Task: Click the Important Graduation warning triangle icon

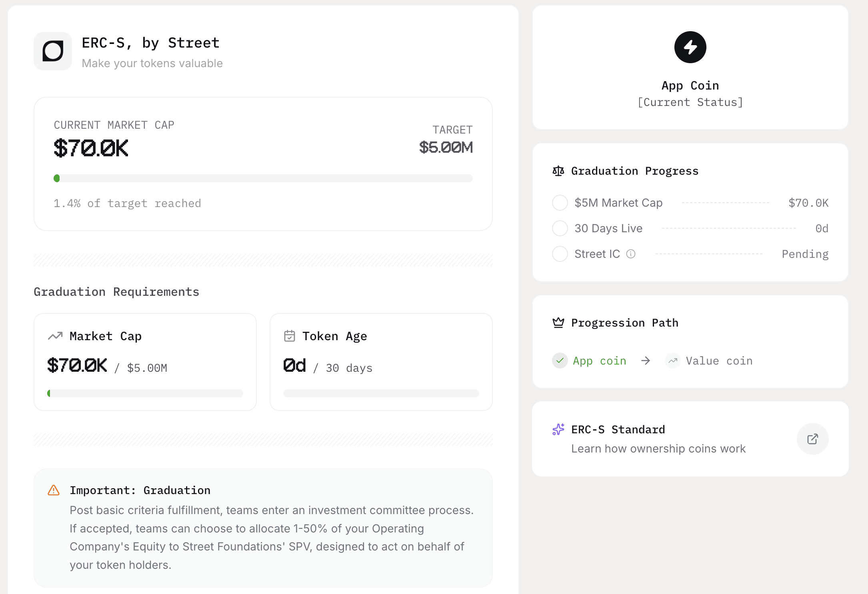Action: (x=54, y=490)
